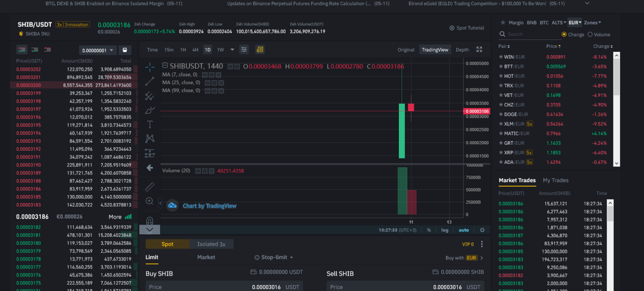Viewport: 644px width, 291px height.
Task: Select the pitchfork drawing tool
Action: 150,96
